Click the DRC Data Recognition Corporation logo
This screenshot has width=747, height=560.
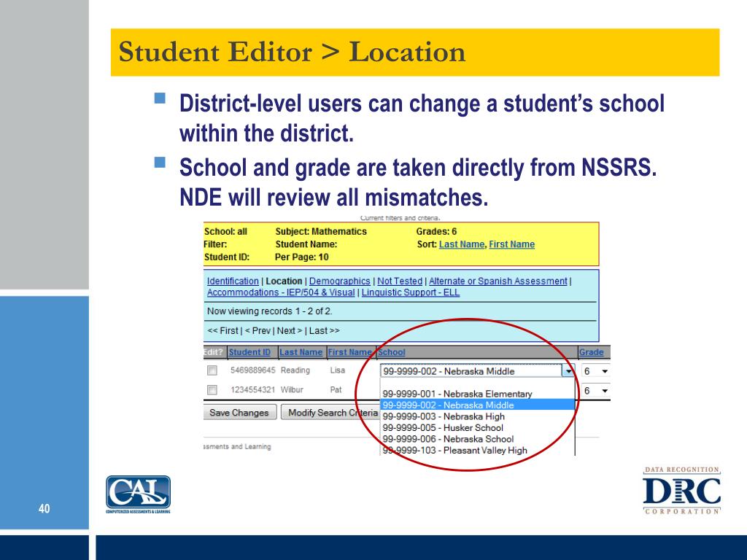tap(682, 491)
